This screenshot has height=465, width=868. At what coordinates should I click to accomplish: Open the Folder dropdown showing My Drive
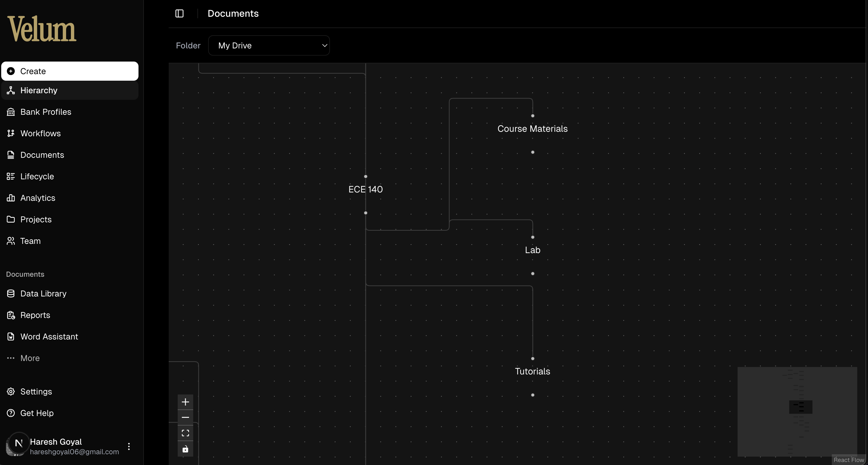pyautogui.click(x=269, y=45)
